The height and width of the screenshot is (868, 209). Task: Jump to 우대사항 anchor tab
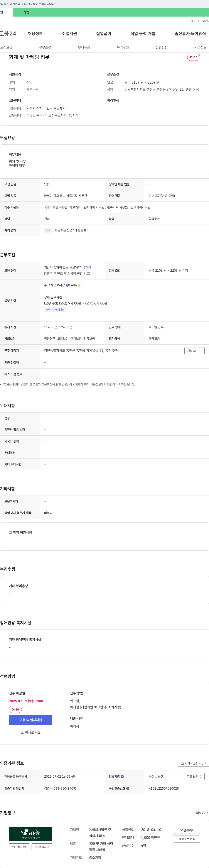[x=84, y=47]
